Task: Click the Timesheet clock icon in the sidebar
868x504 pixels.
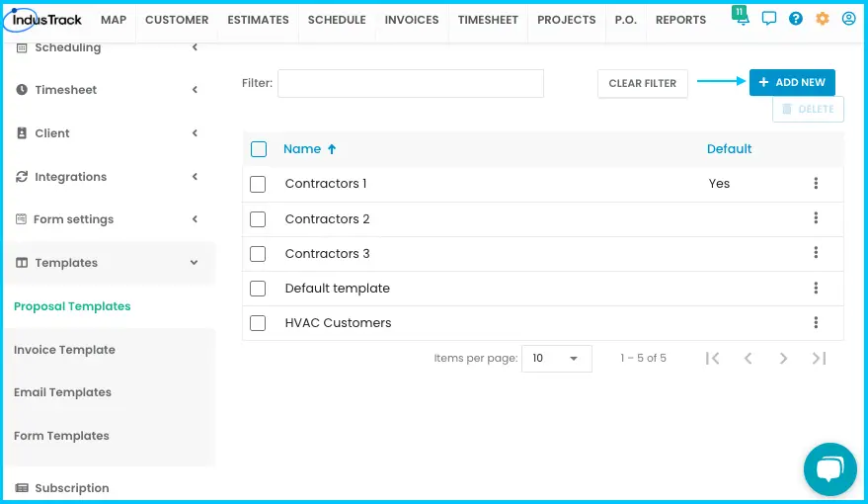Action: [22, 89]
